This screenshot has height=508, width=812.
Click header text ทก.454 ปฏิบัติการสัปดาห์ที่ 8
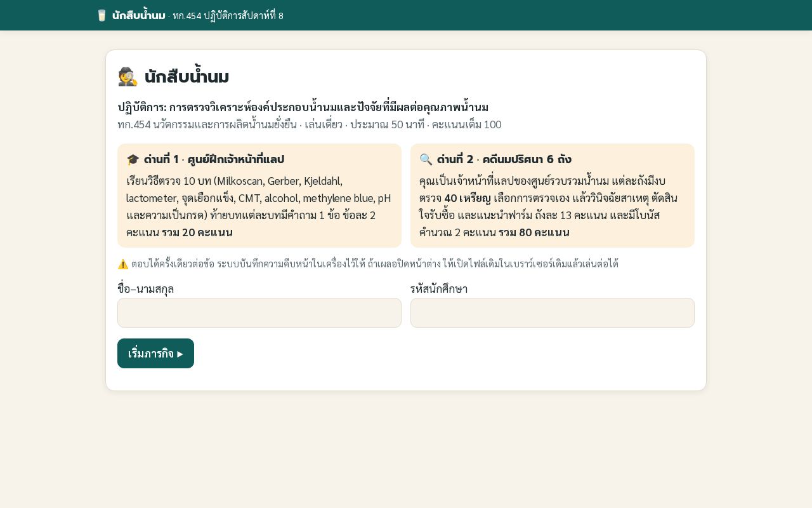228,16
